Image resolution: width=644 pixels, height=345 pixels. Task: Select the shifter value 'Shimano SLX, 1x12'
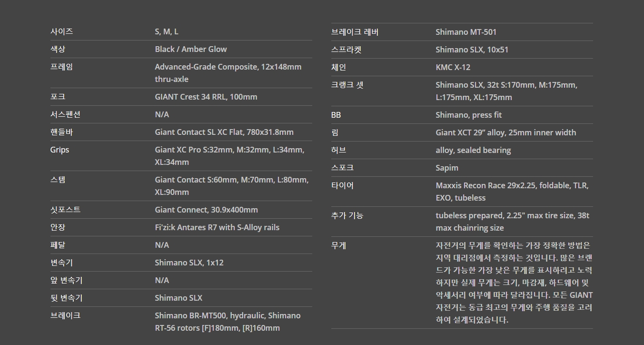[x=189, y=263]
